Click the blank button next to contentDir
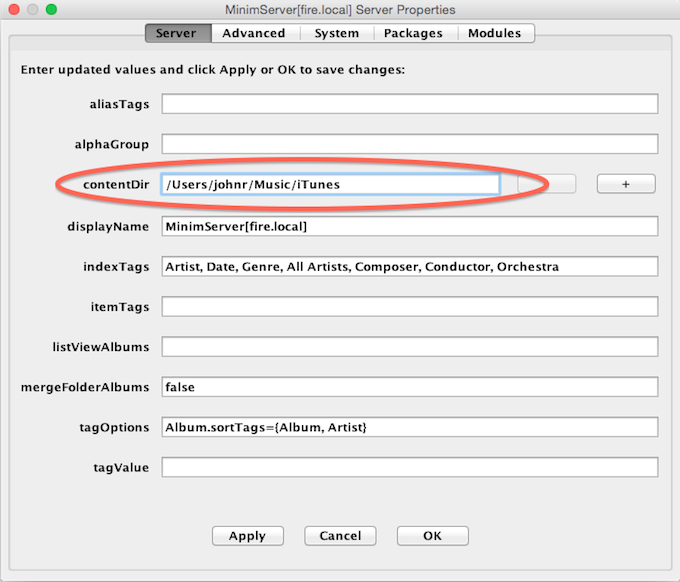Viewport: 680px width, 582px height. click(x=547, y=184)
